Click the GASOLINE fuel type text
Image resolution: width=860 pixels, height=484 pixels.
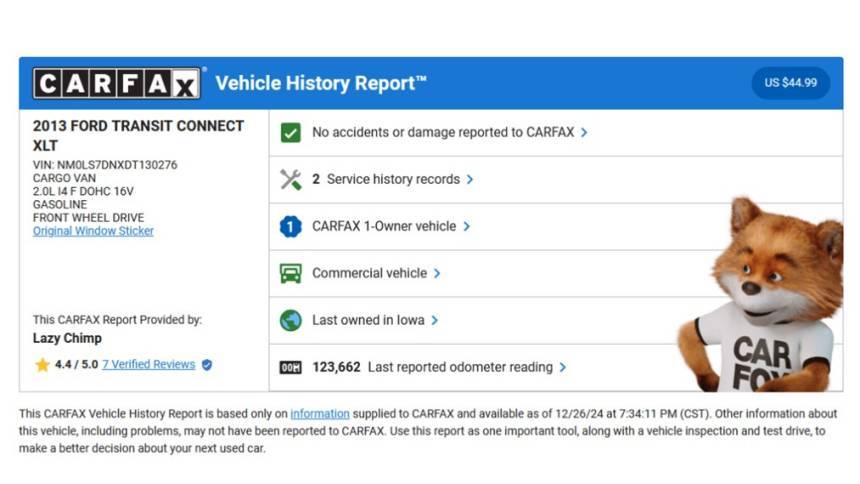tap(60, 205)
